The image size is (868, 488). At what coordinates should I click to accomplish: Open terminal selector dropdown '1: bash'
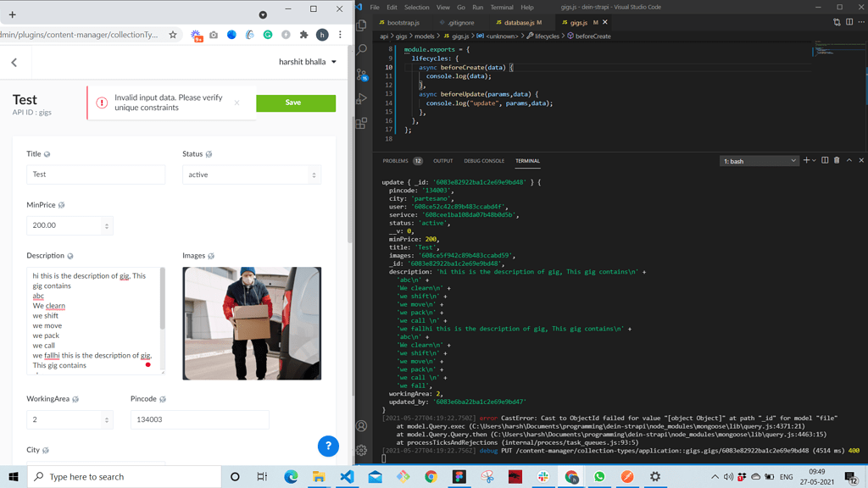point(759,161)
